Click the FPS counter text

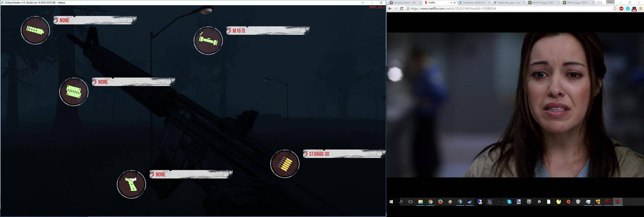pyautogui.click(x=377, y=7)
